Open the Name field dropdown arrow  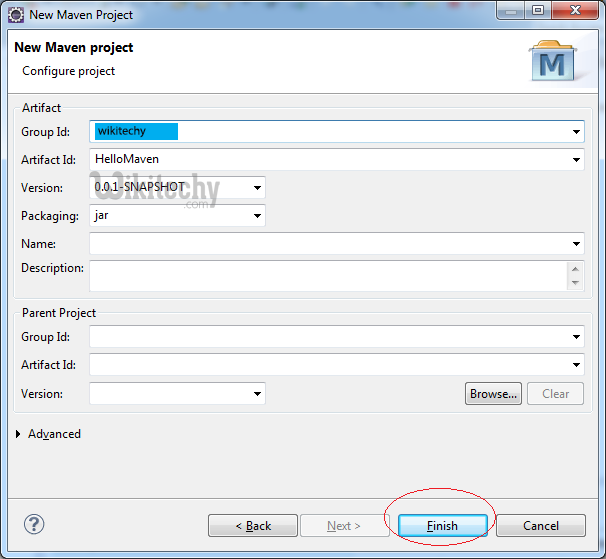(x=577, y=244)
